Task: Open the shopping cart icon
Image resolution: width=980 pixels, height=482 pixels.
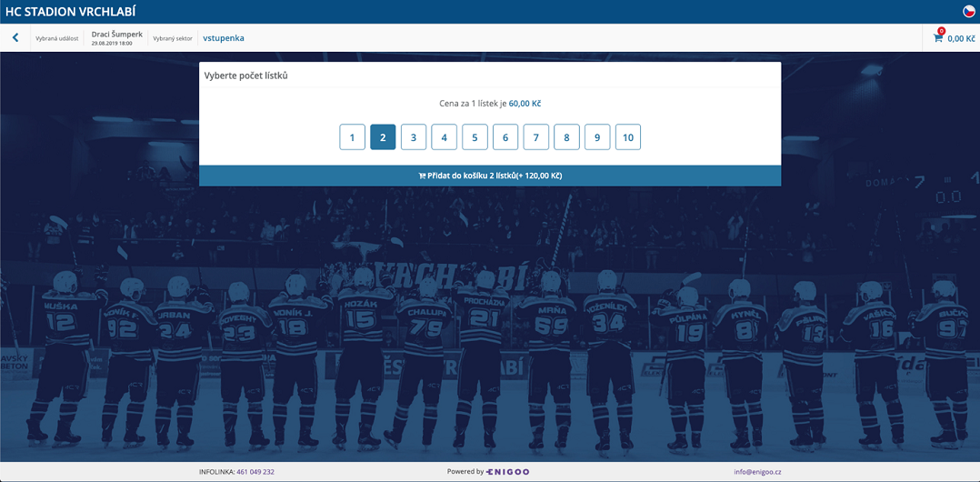Action: pos(938,38)
